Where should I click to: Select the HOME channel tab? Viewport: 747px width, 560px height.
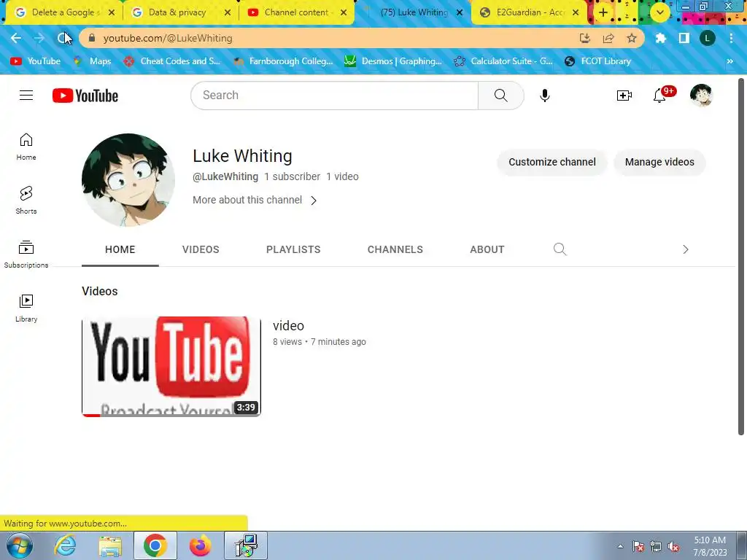[x=120, y=249]
